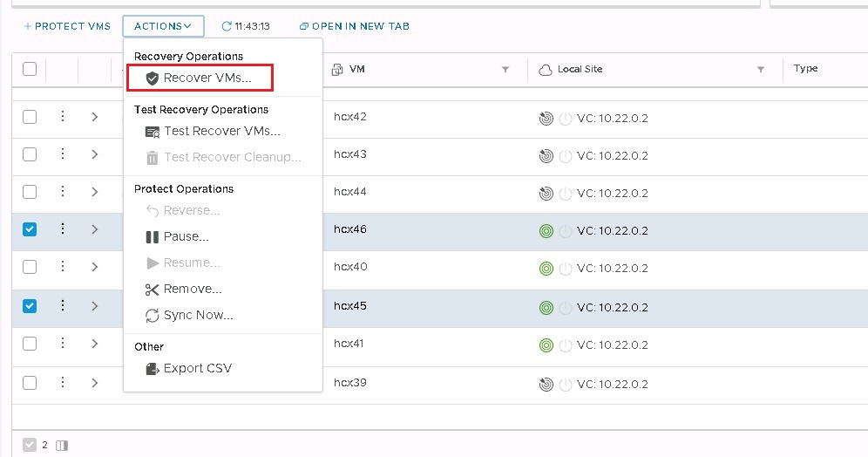Click the green status icon for hcx46
Image resolution: width=868 pixels, height=457 pixels.
click(x=546, y=231)
